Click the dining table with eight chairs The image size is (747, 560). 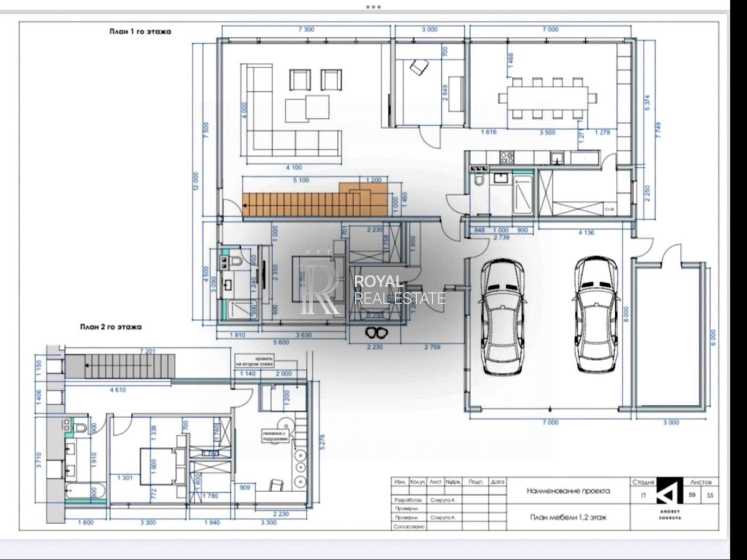coord(547,98)
